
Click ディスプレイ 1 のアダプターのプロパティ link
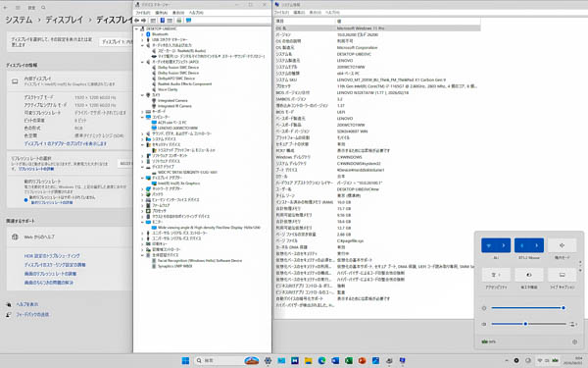(x=66, y=144)
